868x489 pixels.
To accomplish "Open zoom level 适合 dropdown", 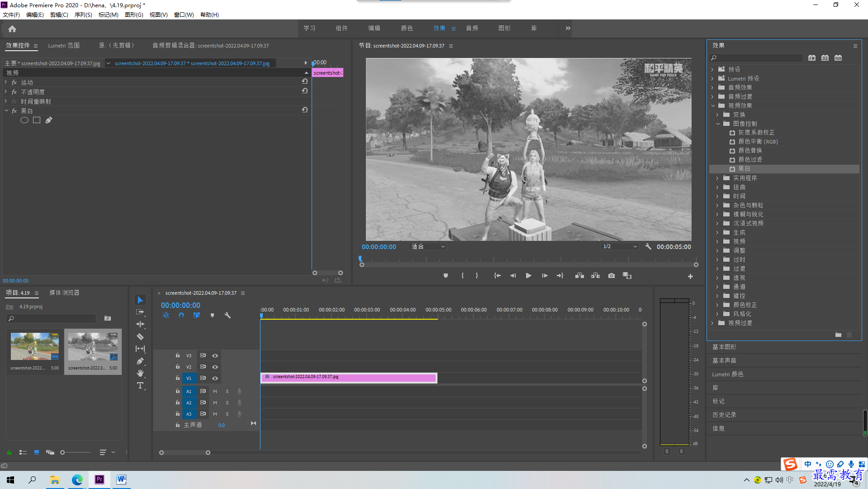I will [428, 247].
